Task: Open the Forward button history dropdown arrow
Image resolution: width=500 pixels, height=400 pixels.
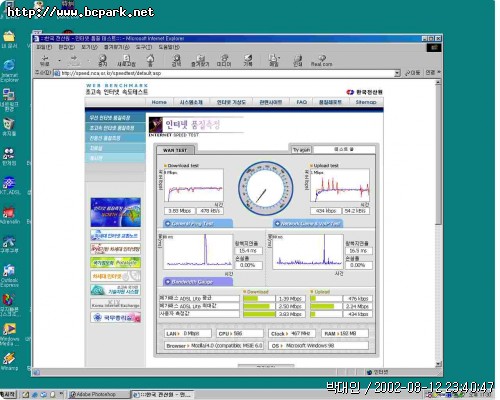Action: [x=89, y=61]
